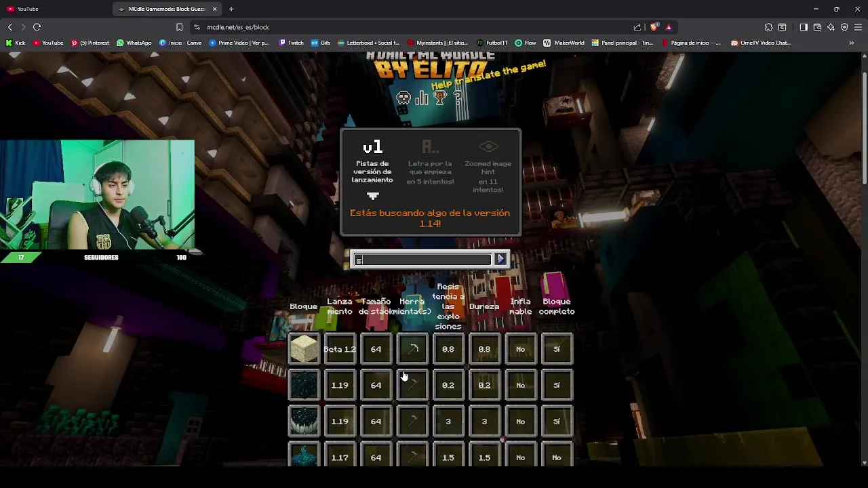Click the Bloque column header
Viewport: 868px width, 488px height.
click(x=303, y=306)
